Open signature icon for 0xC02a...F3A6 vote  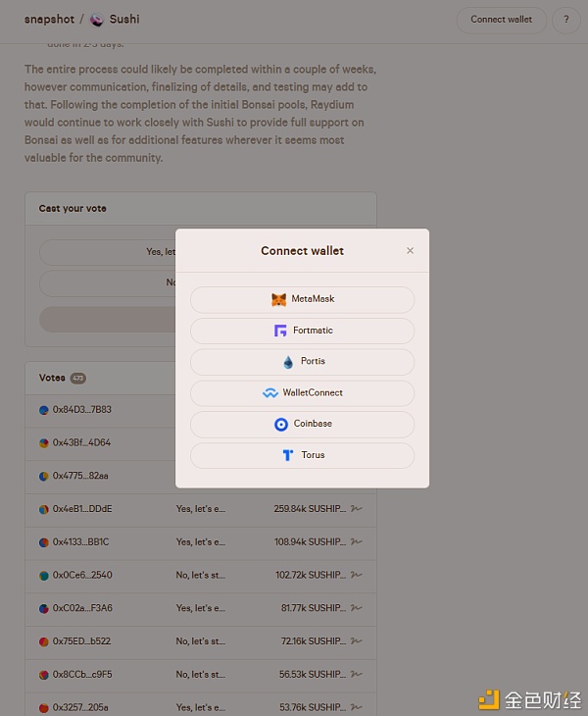tap(357, 608)
